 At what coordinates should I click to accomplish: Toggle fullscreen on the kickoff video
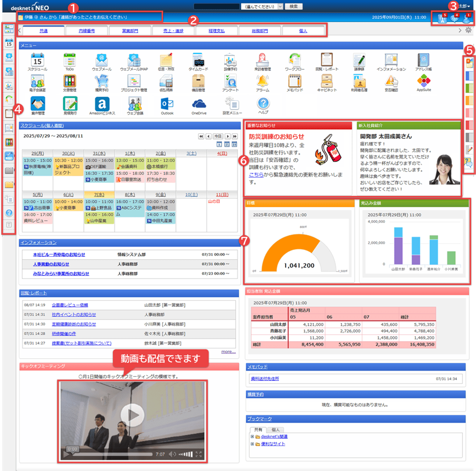point(199,455)
